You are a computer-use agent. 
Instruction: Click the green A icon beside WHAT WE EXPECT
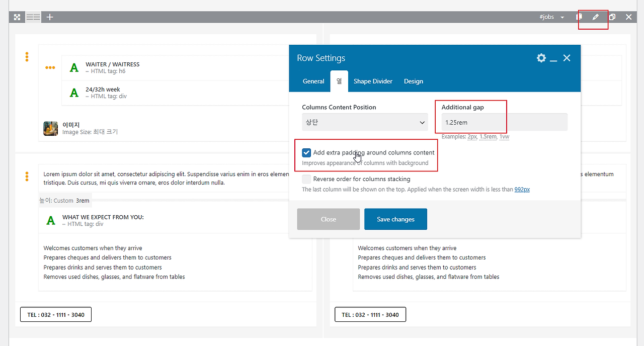tap(51, 220)
